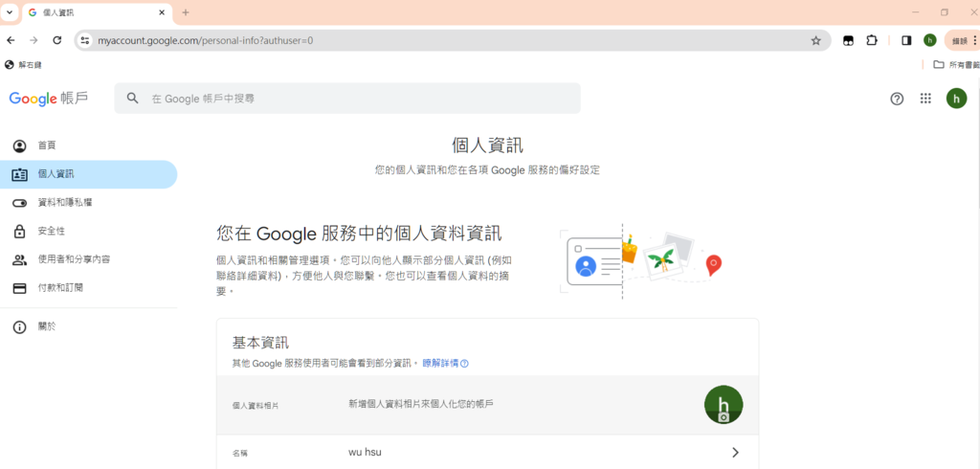Go back to the previous page

click(x=11, y=40)
